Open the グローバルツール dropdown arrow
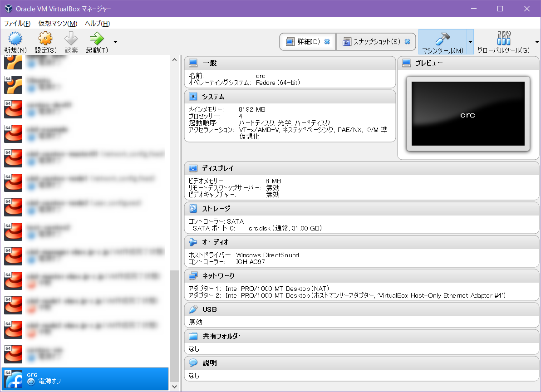Image resolution: width=541 pixels, height=392 pixels. [537, 42]
